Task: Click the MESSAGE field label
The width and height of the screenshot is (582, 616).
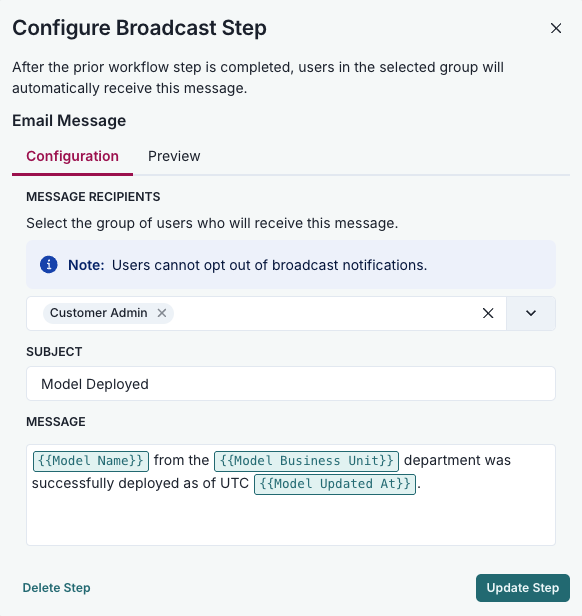Action: [56, 422]
